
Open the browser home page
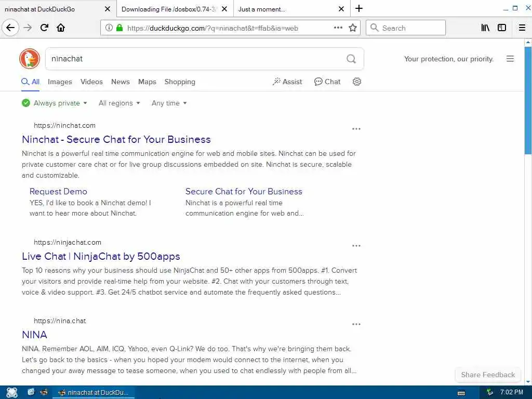(x=61, y=28)
